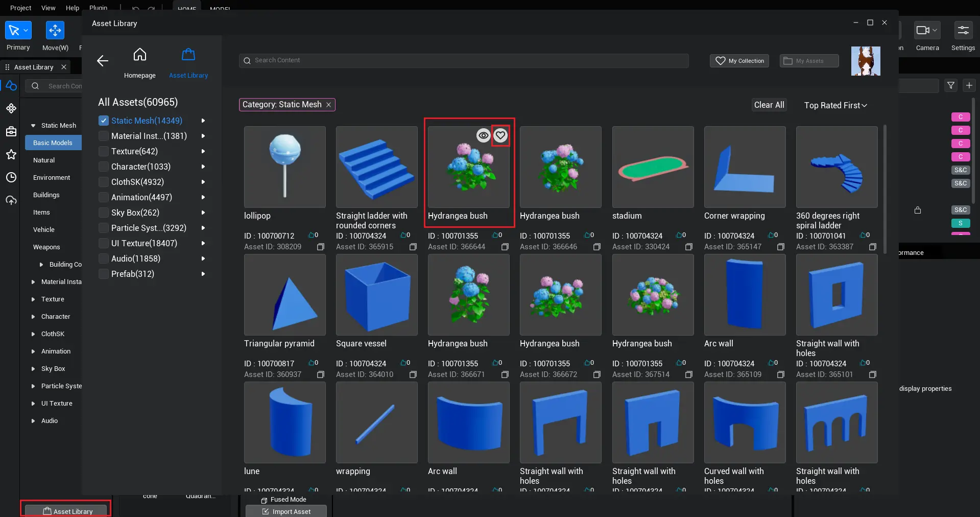The height and width of the screenshot is (517, 980).
Task: Click the Search Content field
Action: (464, 61)
